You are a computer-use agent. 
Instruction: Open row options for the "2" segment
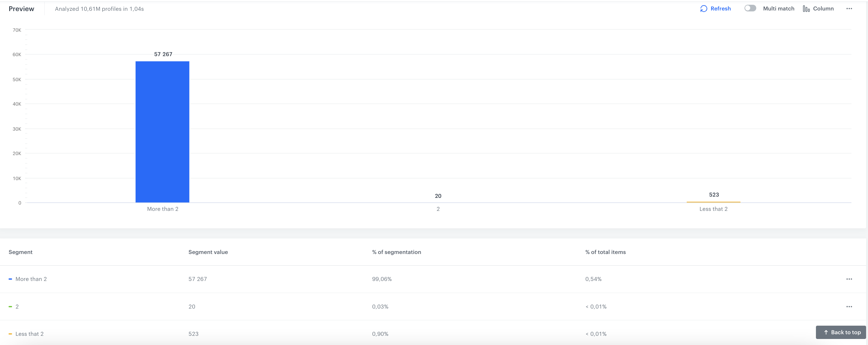[850, 306]
